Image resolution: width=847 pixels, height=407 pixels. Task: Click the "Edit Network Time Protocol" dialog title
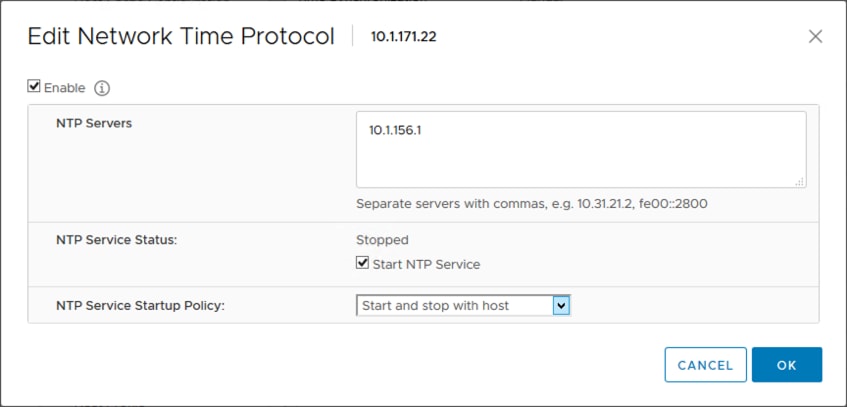181,37
